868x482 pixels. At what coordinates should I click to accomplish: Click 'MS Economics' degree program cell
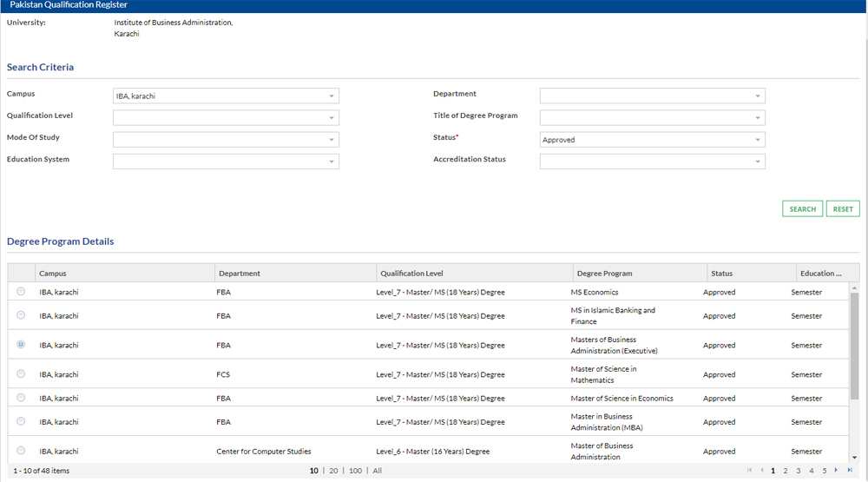[x=595, y=292]
